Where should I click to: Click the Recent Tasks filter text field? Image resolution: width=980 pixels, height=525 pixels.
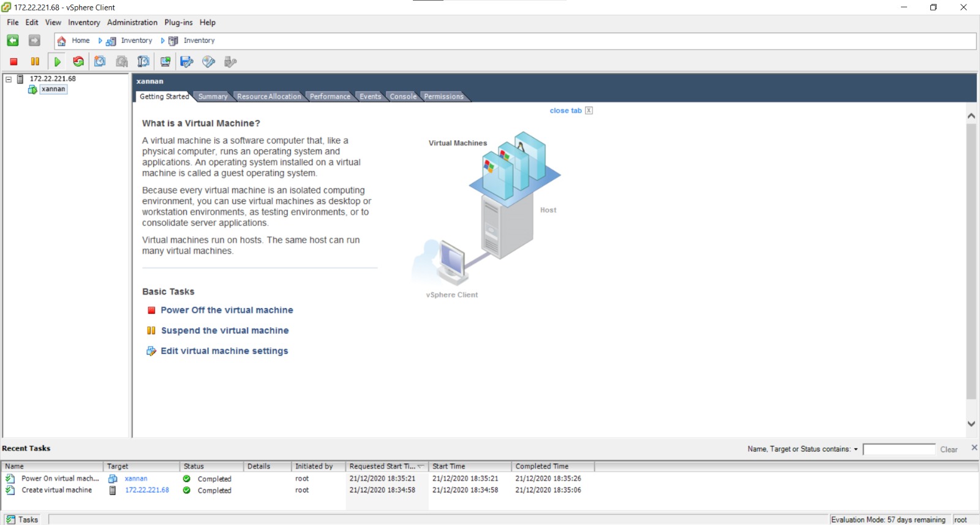(x=899, y=450)
